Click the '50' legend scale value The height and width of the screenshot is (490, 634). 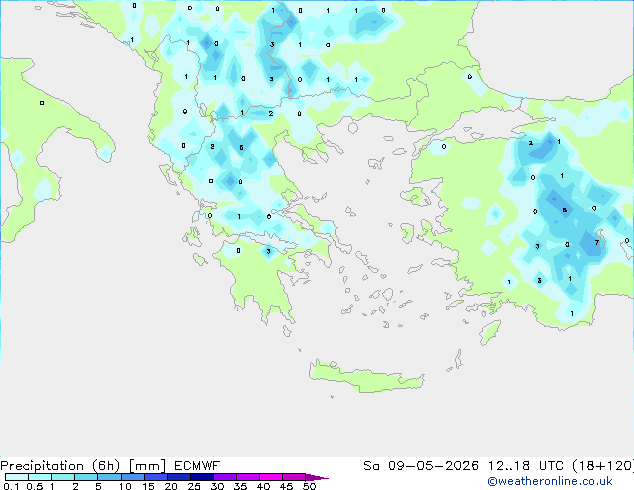[309, 486]
